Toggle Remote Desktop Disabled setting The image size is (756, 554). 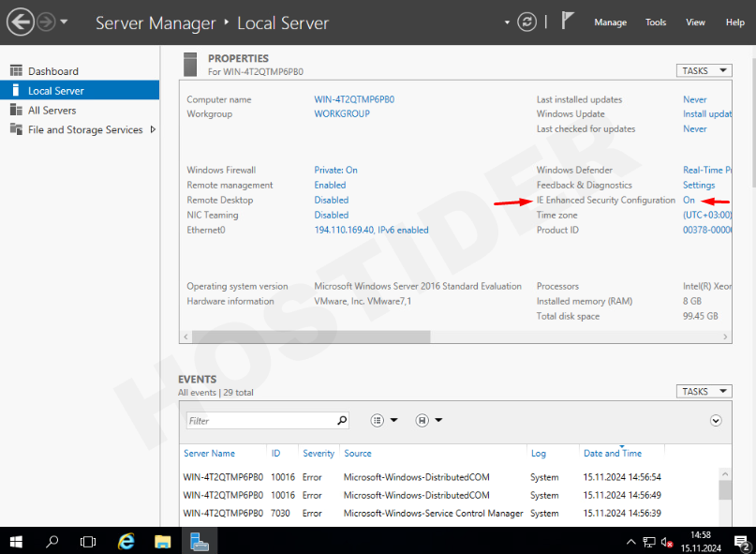pyautogui.click(x=331, y=201)
